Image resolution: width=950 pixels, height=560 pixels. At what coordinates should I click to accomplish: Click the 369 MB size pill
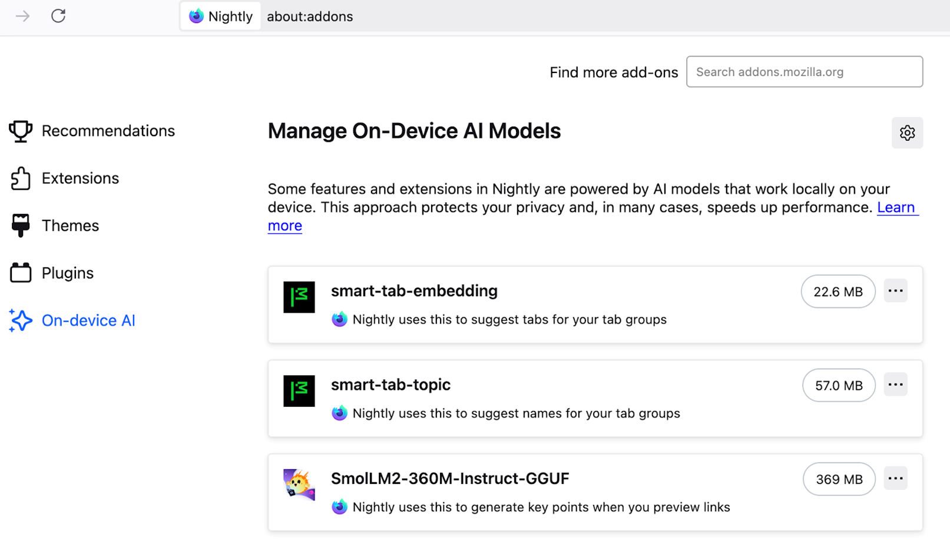839,479
